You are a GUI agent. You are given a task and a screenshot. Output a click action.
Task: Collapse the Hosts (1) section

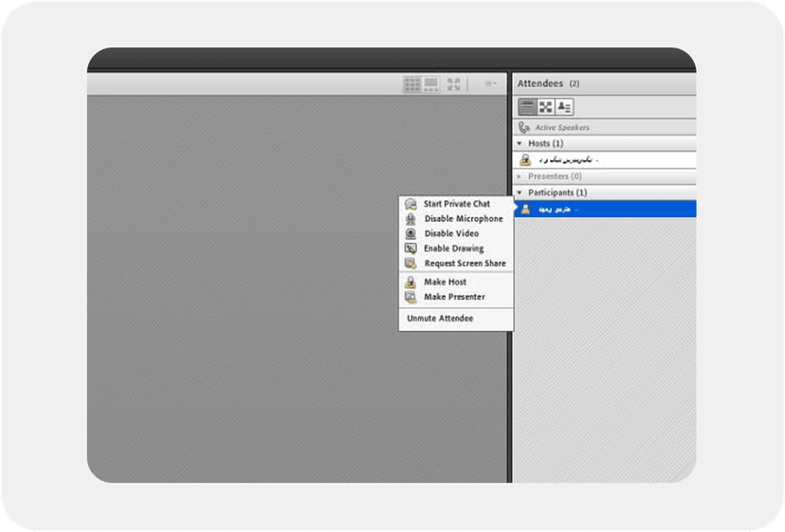520,143
